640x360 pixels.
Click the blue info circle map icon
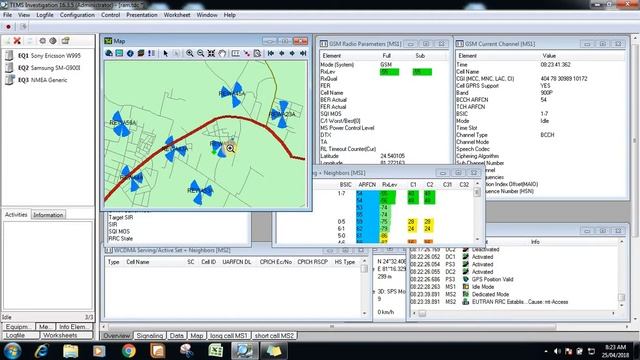(130, 53)
